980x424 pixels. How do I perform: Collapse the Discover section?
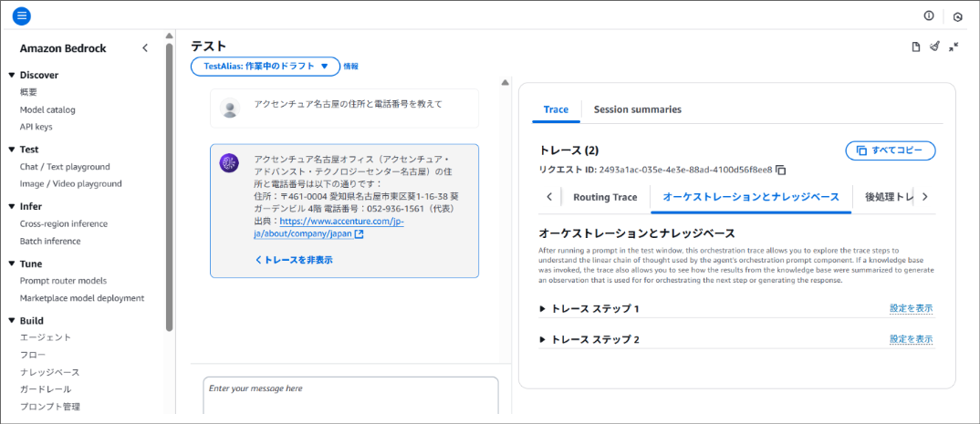(x=11, y=75)
